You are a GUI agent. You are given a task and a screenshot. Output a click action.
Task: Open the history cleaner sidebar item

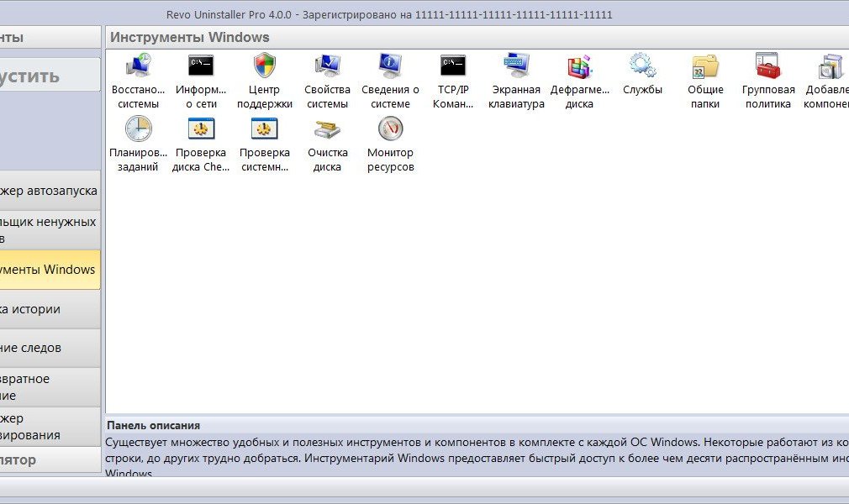point(50,309)
